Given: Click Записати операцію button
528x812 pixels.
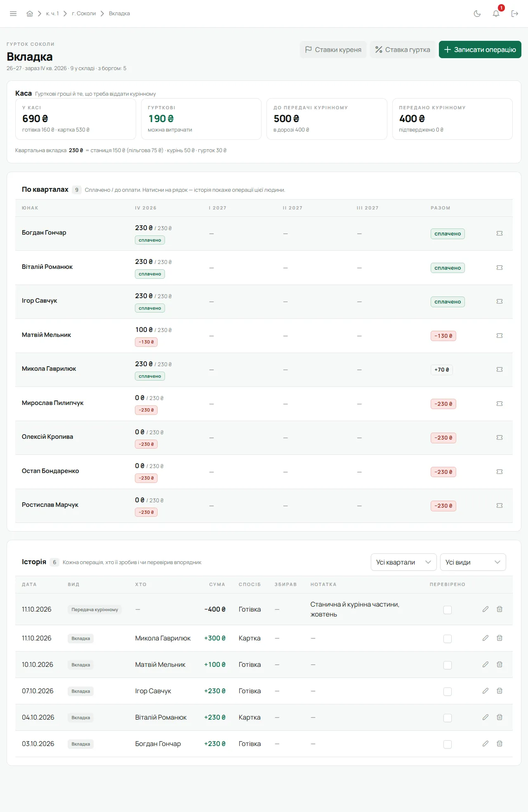Looking at the screenshot, I should pyautogui.click(x=480, y=49).
